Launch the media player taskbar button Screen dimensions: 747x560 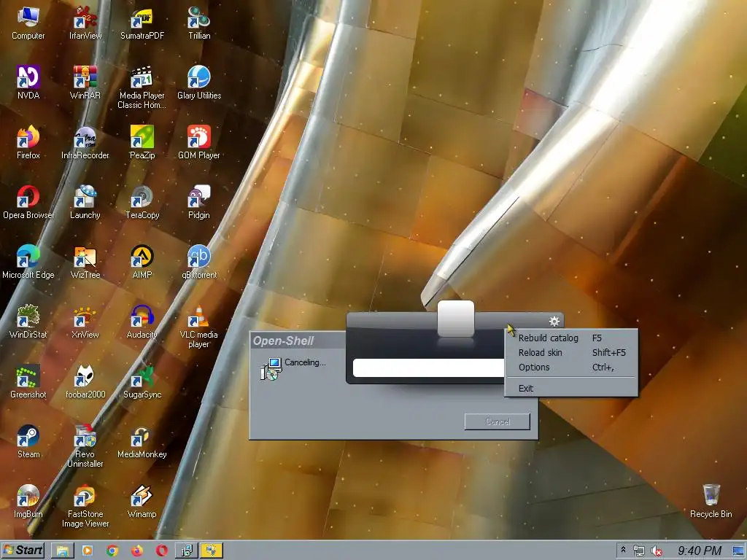click(88, 551)
